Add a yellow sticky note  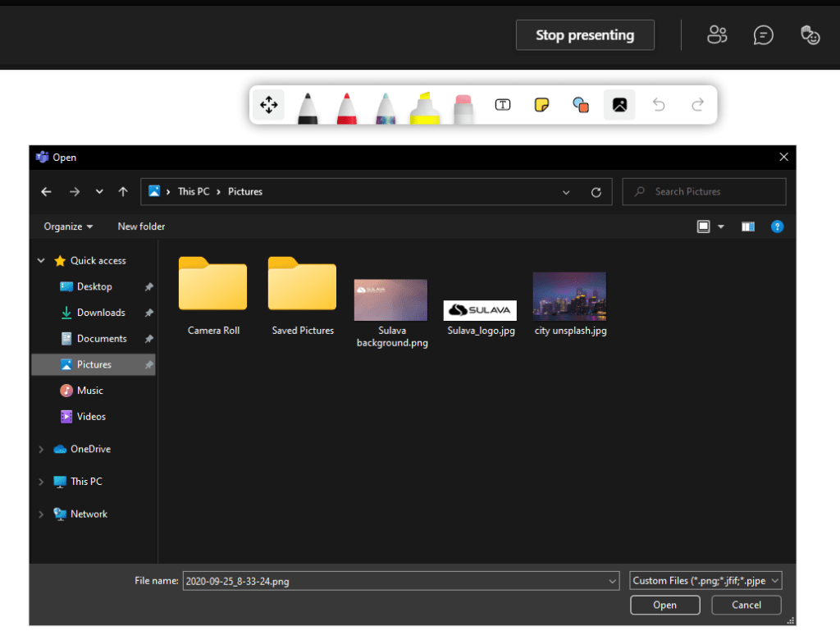(541, 105)
